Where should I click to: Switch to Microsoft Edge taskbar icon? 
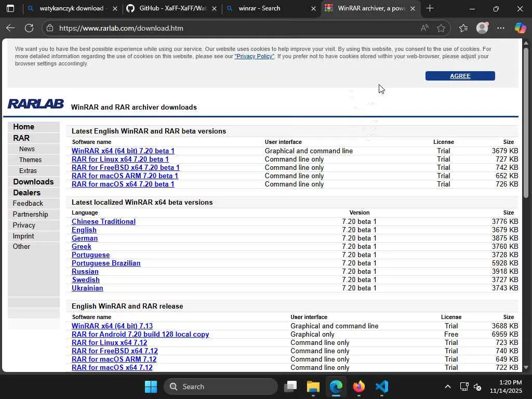tap(336, 387)
